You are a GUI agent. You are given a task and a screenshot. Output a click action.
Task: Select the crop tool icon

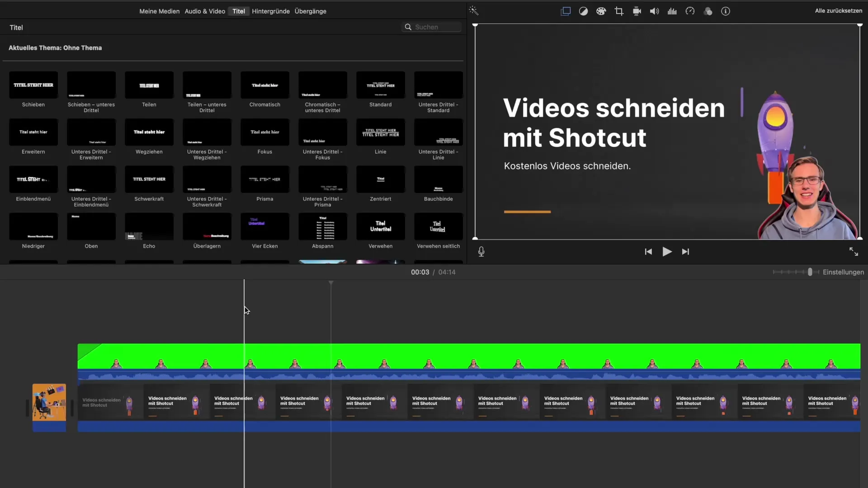pyautogui.click(x=619, y=11)
